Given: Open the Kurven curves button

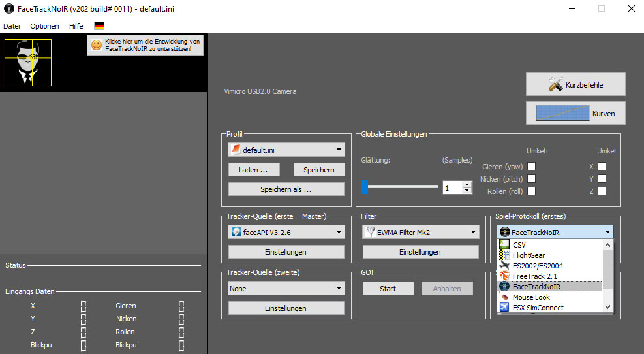Looking at the screenshot, I should coord(575,113).
